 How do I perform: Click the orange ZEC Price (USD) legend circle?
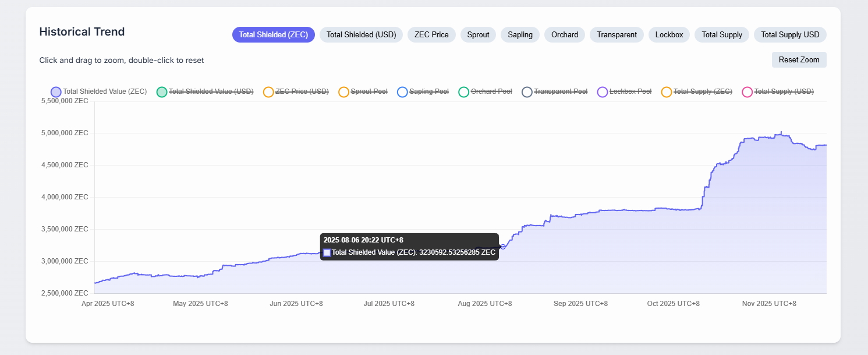point(268,92)
